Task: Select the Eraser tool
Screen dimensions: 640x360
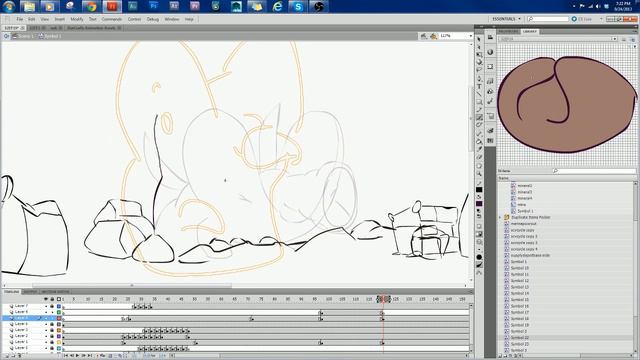Action: 479,157
